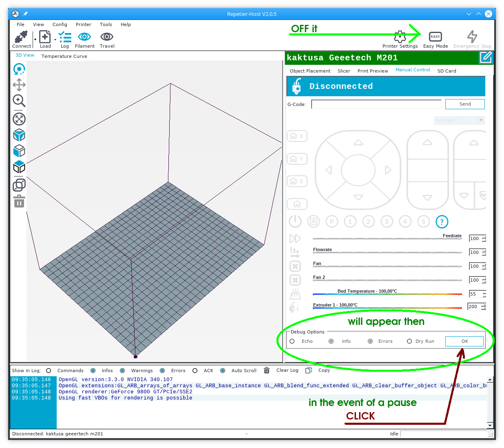Adjust the Bed Temperature slider
The height and width of the screenshot is (448, 504).
387,294
